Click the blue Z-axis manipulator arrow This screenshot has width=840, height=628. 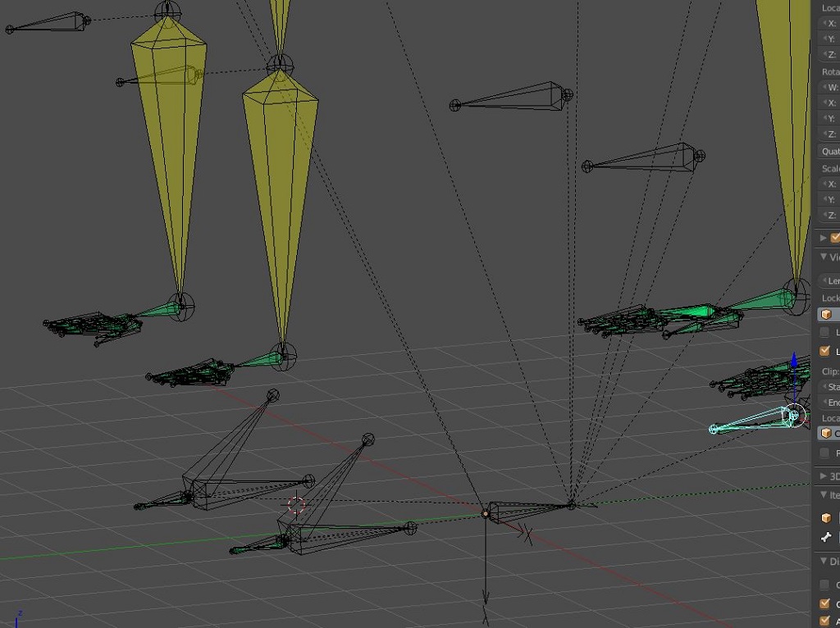pyautogui.click(x=794, y=361)
